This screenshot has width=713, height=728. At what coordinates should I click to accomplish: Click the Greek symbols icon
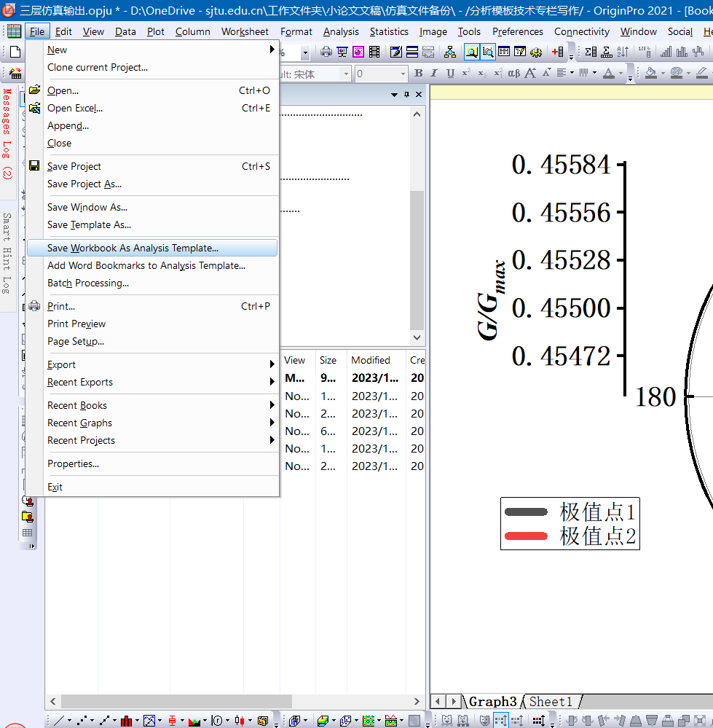513,74
